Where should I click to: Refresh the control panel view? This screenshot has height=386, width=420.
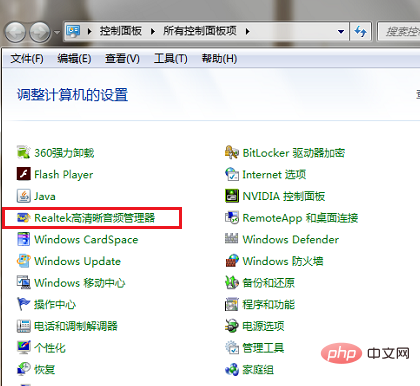coord(360,31)
